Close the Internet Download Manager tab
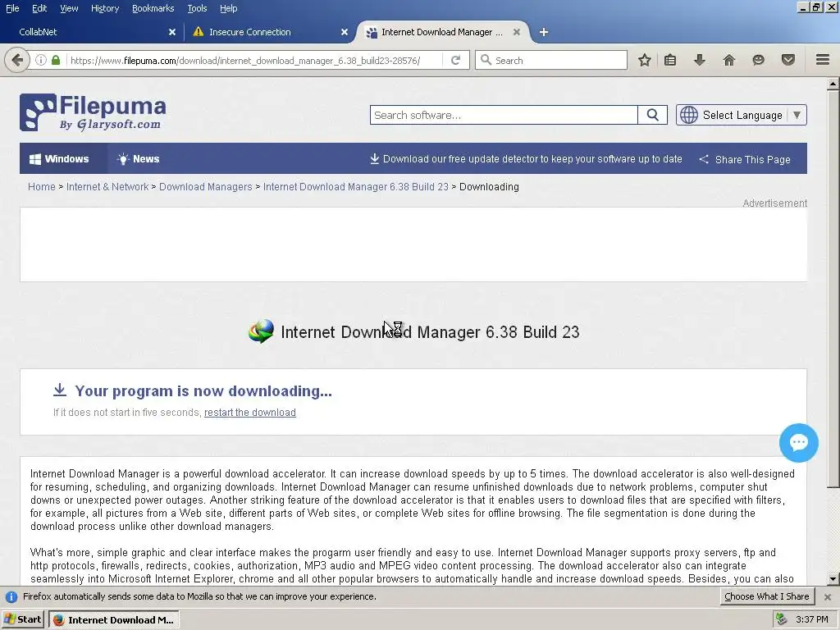This screenshot has height=630, width=840. pyautogui.click(x=517, y=32)
